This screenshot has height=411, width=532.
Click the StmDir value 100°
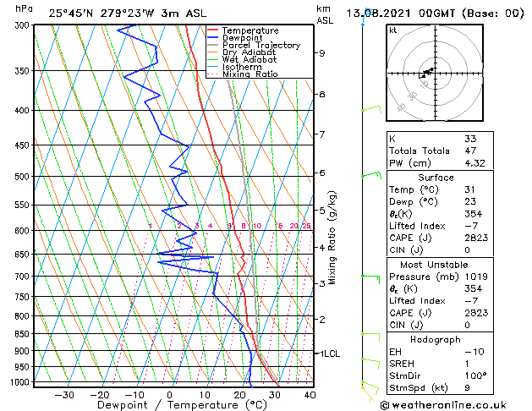click(475, 375)
